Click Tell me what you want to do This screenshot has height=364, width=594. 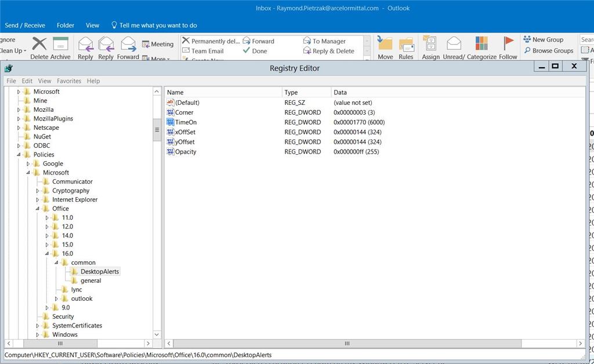(x=154, y=26)
